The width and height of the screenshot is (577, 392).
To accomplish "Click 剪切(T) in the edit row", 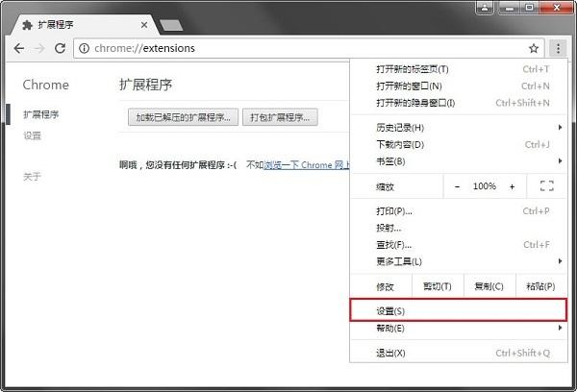I will (x=438, y=286).
